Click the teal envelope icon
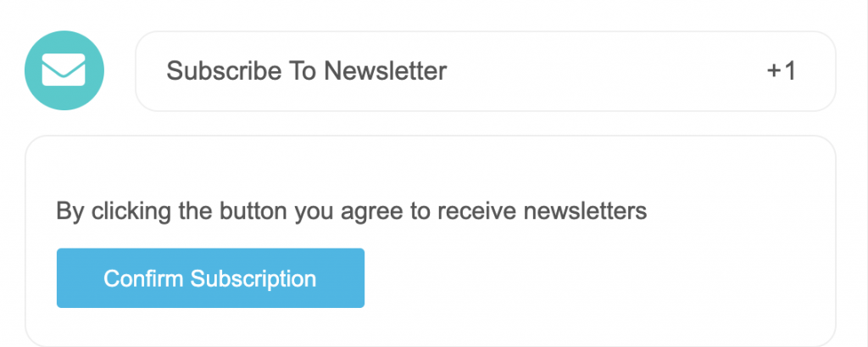This screenshot has width=868, height=347. (64, 70)
